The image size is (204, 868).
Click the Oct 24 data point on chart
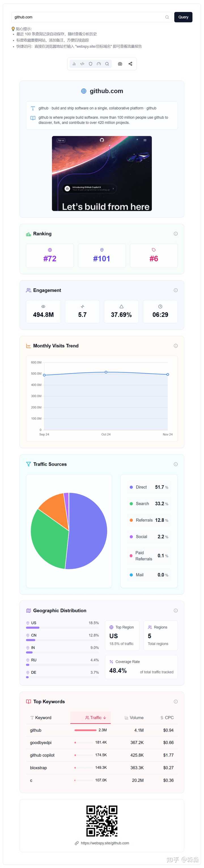tap(106, 372)
